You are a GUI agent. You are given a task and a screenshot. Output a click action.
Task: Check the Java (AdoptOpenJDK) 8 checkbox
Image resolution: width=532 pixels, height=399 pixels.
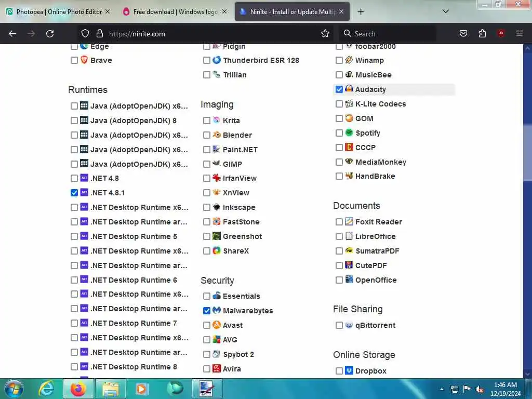click(74, 121)
